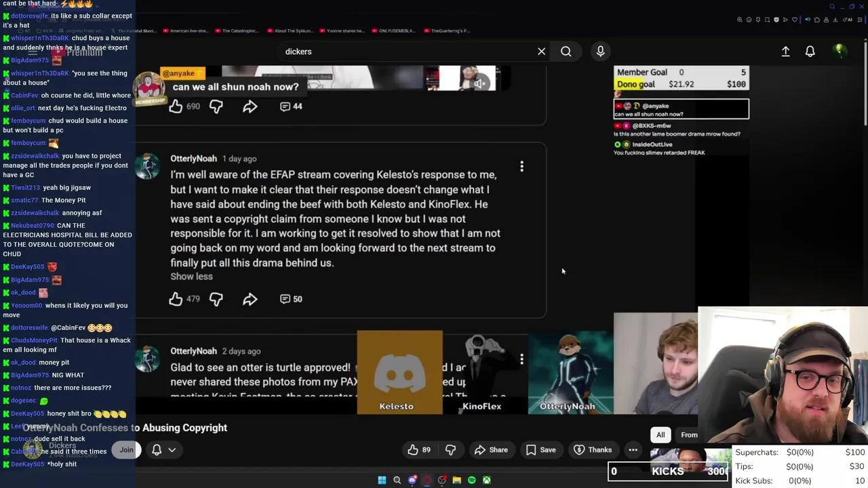Image resolution: width=868 pixels, height=488 pixels.
Task: Open Windows taskbar search
Action: (397, 480)
